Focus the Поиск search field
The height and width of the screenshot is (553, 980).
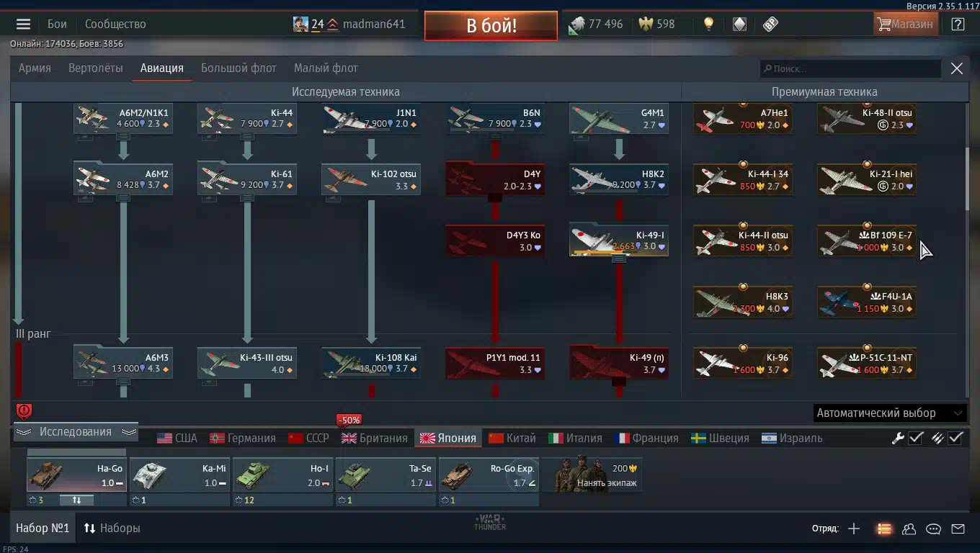[850, 68]
